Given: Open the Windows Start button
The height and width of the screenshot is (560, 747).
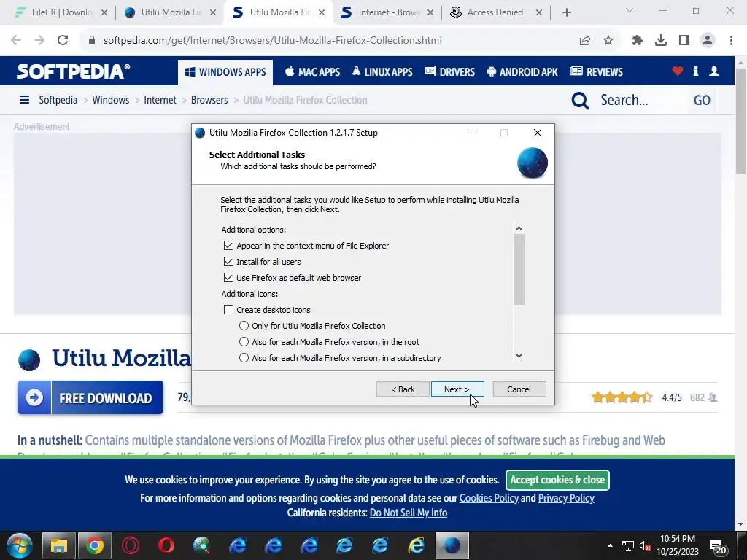Looking at the screenshot, I should coord(20,545).
